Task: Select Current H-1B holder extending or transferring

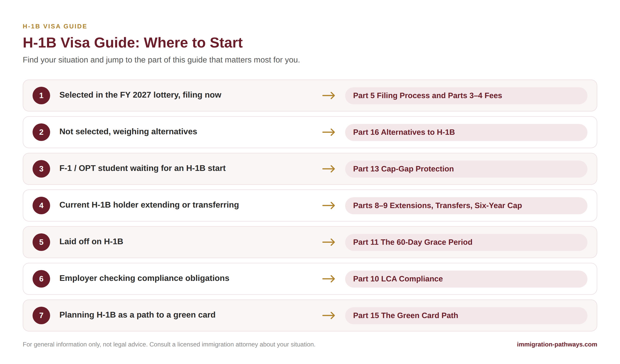Action: tap(149, 205)
